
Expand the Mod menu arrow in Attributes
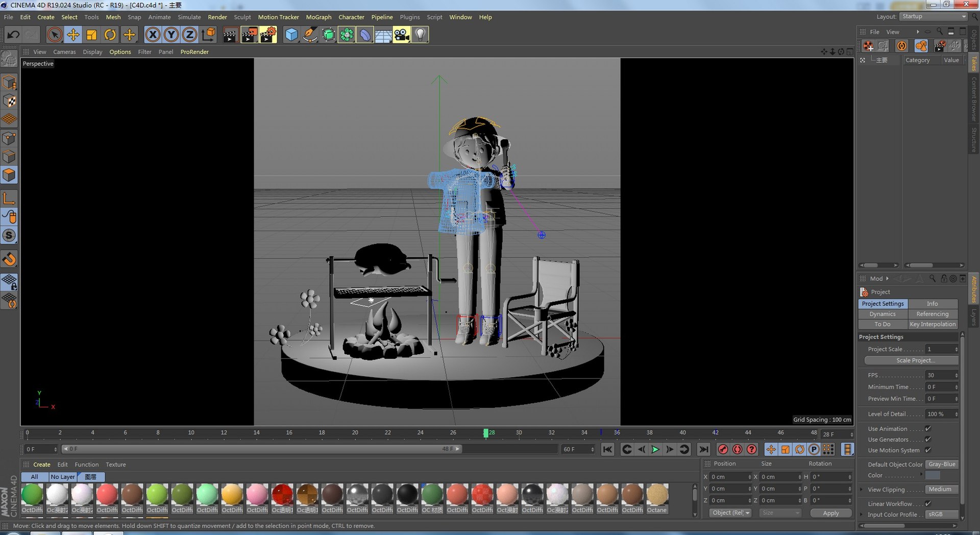pos(887,278)
